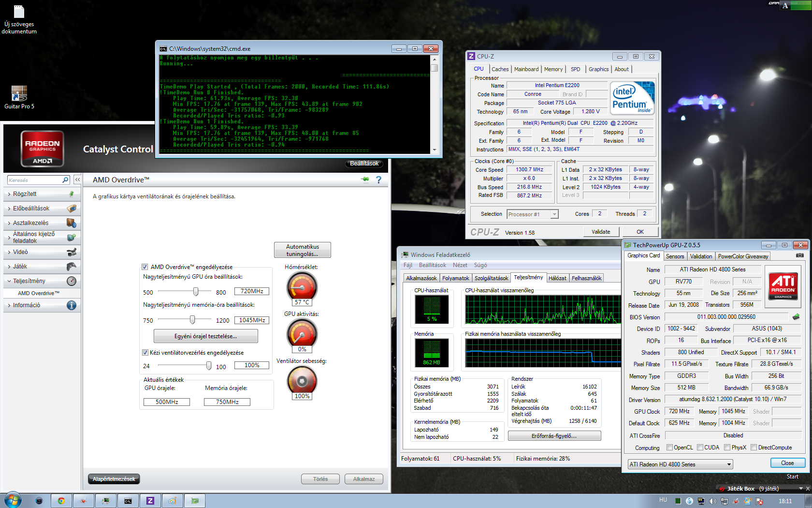Open the Nézet menu in Feladatkezelő
This screenshot has height=508, width=812.
click(460, 265)
